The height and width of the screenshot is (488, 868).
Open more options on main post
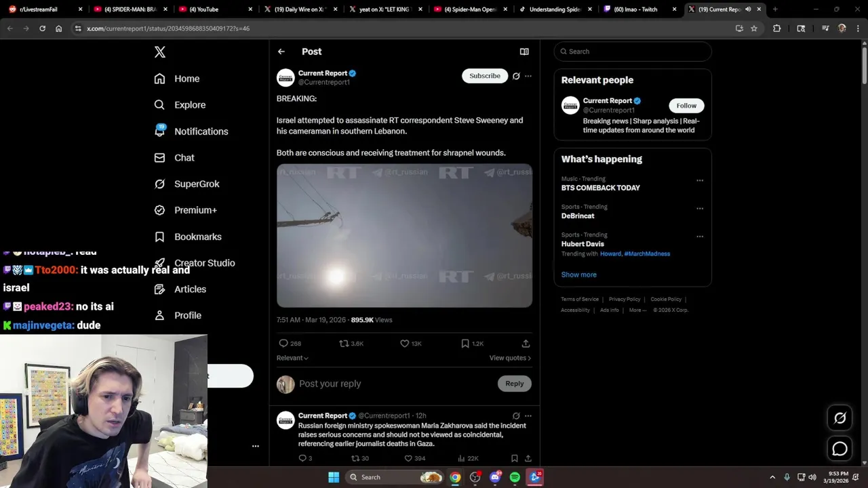tap(528, 76)
